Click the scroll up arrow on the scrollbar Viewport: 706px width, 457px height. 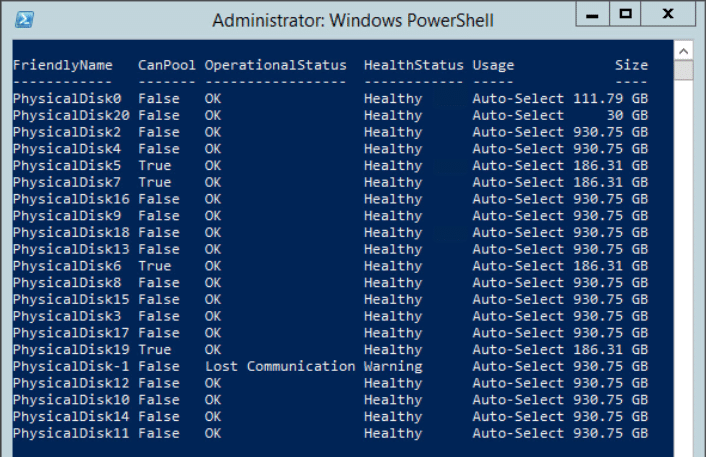coord(683,51)
